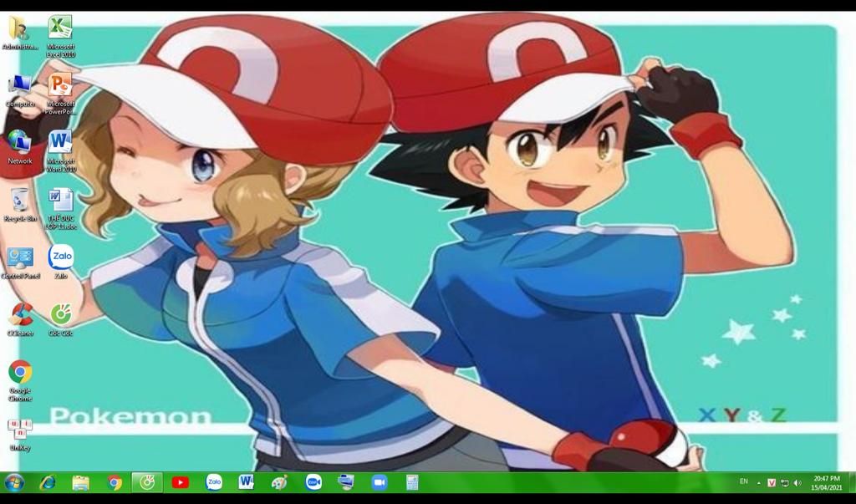Select the Network desktop icon
The height and width of the screenshot is (504, 856).
(x=20, y=147)
